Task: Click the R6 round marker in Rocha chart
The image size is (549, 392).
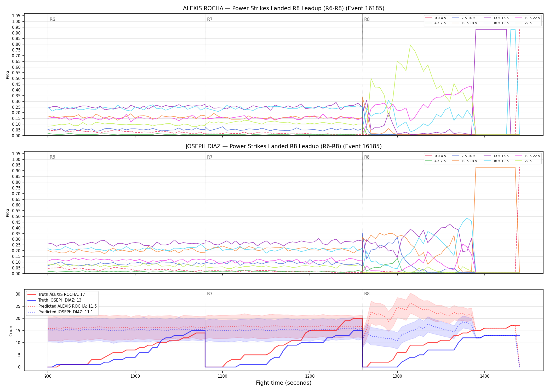Action: tap(52, 19)
